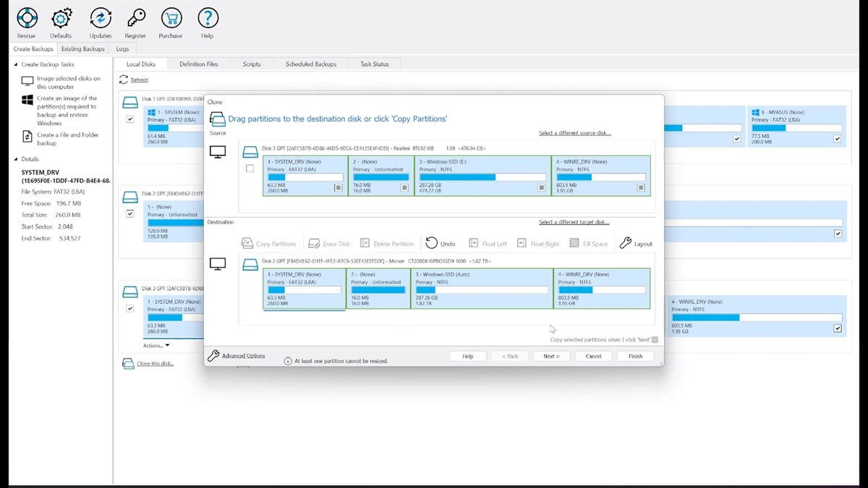Viewport: 868px width, 488px height.
Task: Toggle 'Copy selected partitions when I click Next'
Action: (x=655, y=339)
